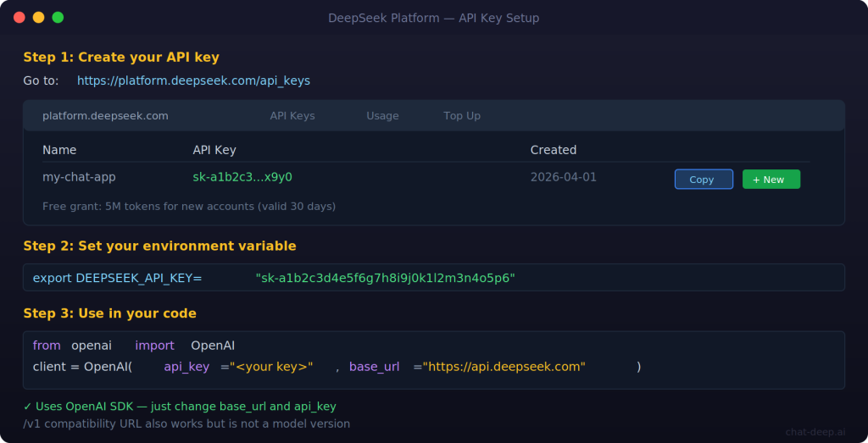The image size is (868, 443).
Task: Select the "https://api.deepseek.com" URL string
Action: [504, 367]
